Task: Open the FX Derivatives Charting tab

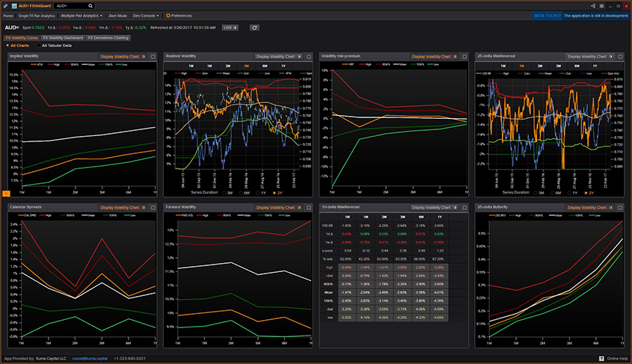Action: pos(109,37)
